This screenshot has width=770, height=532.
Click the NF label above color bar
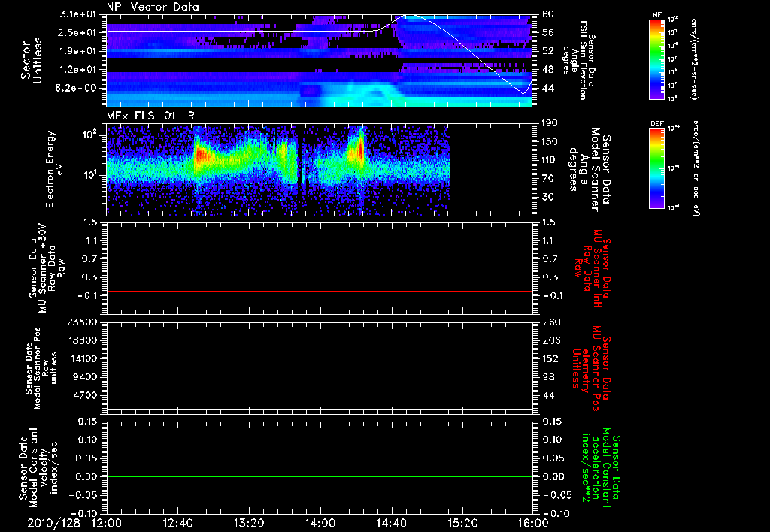tap(656, 15)
